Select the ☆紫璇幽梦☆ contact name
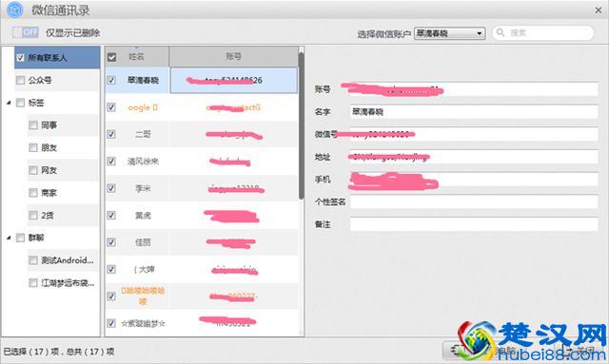This screenshot has height=364, width=609. point(143,323)
